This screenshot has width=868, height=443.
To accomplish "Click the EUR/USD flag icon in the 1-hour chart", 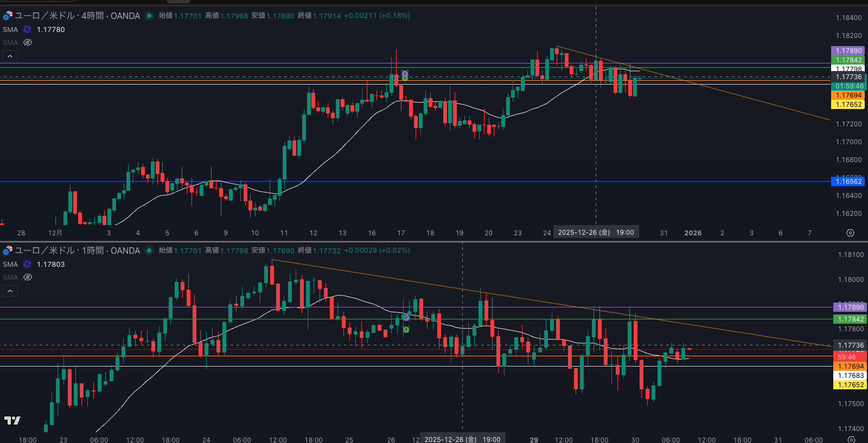I will (8, 251).
